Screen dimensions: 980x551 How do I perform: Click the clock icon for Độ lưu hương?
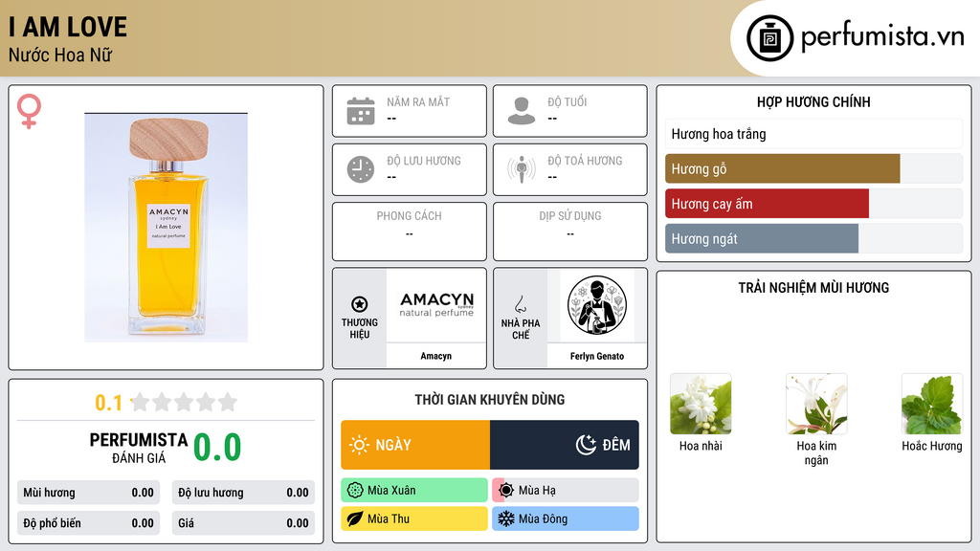click(361, 169)
